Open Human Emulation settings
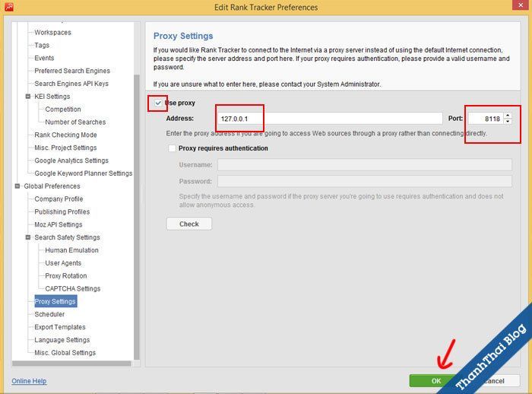532x394 pixels. point(72,250)
